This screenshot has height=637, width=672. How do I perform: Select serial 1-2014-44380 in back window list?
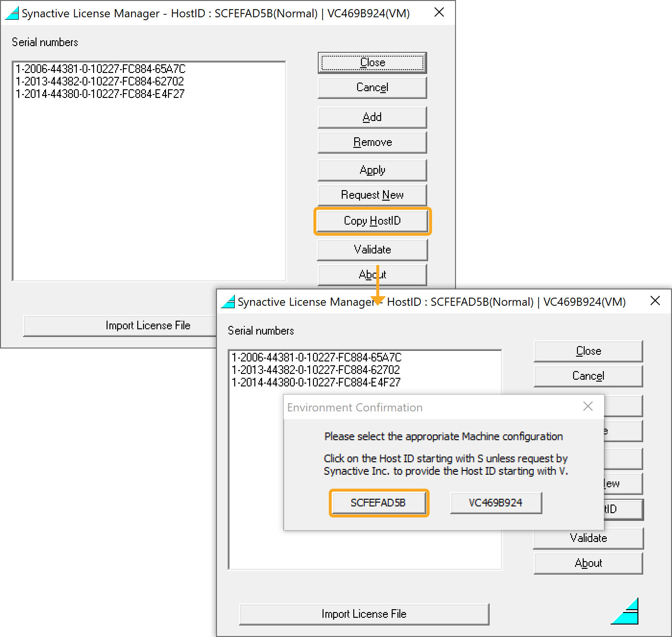coord(100,94)
